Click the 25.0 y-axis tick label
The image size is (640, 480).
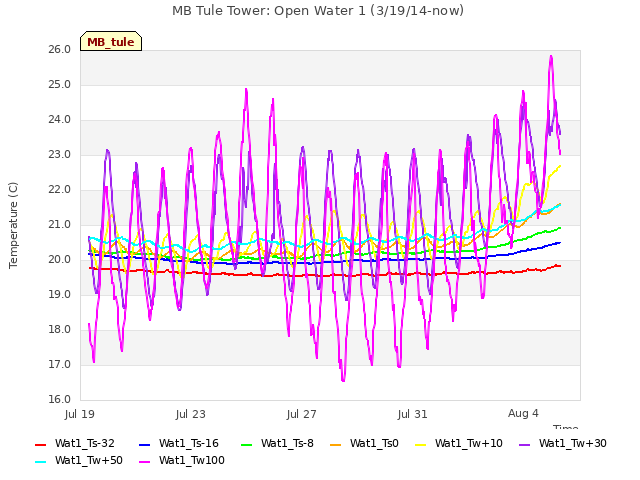point(60,85)
